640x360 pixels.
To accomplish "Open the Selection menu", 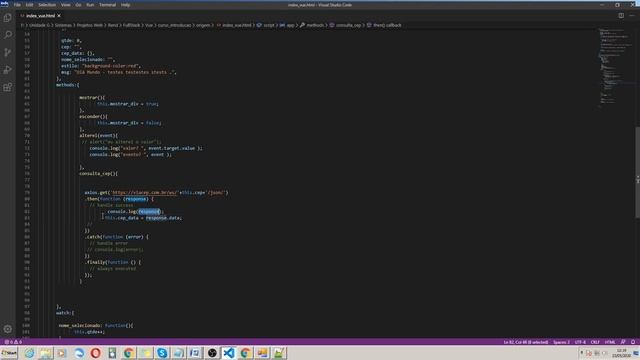I will [47, 5].
